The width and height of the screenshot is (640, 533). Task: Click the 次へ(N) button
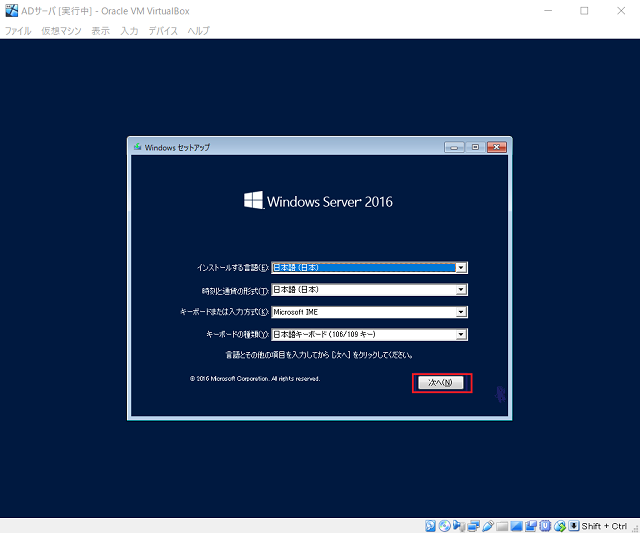point(441,383)
